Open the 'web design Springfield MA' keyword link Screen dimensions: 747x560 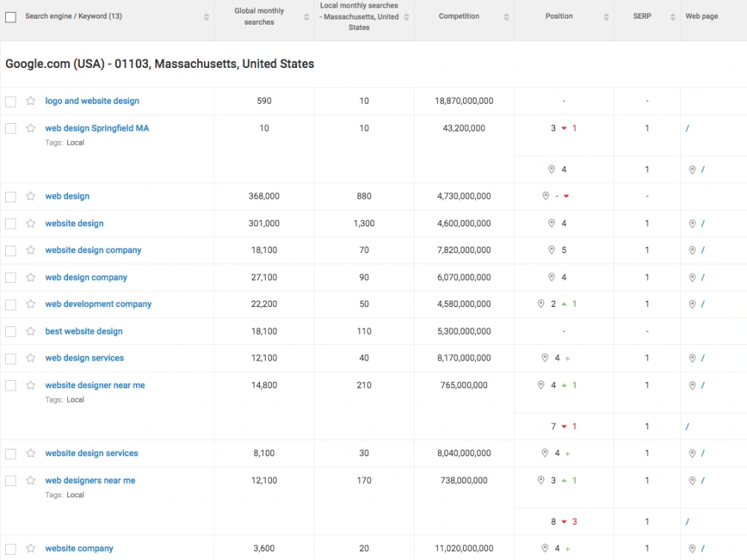pyautogui.click(x=96, y=128)
